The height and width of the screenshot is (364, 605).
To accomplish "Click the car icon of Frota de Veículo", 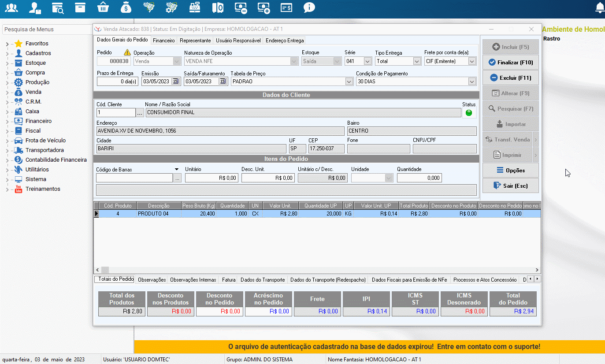I will pos(19,141).
